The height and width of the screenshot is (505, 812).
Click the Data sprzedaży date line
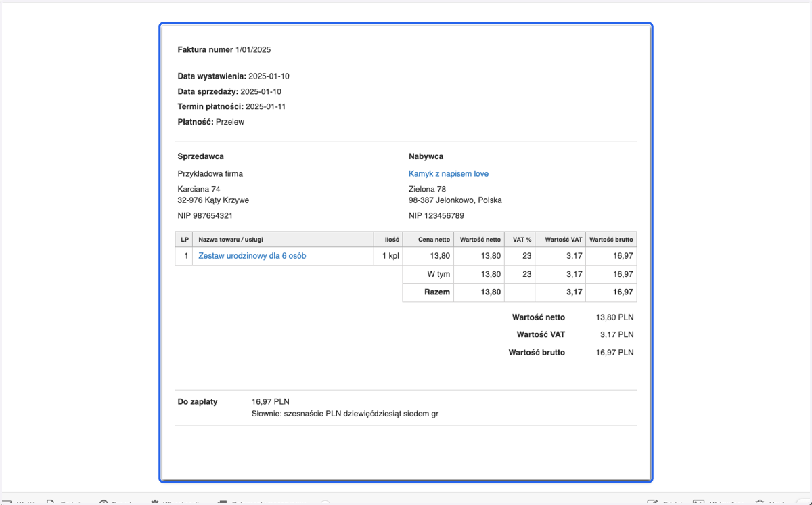pos(229,91)
